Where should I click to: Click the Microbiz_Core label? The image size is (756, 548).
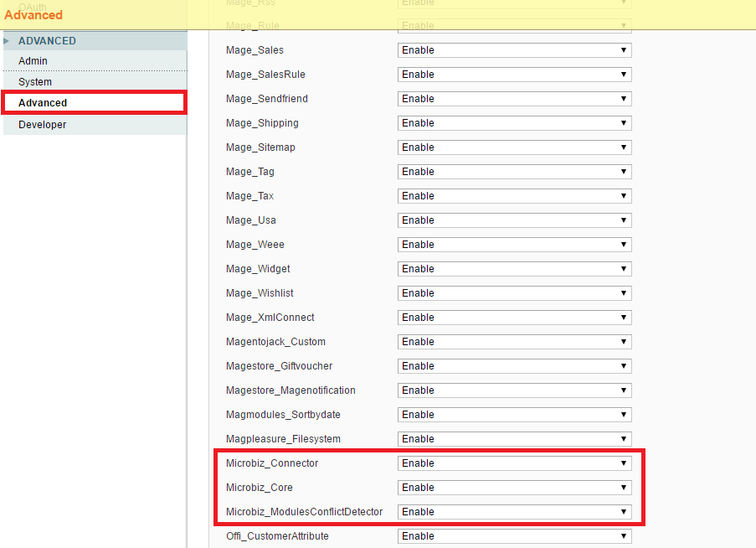coord(260,487)
